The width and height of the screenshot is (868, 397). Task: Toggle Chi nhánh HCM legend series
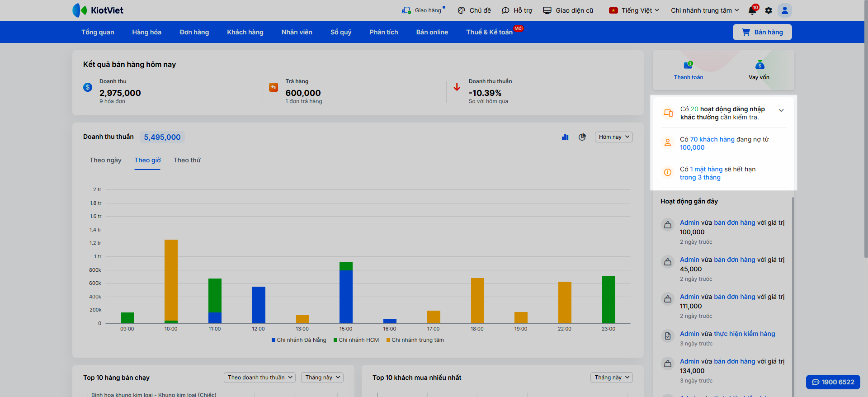pos(356,340)
